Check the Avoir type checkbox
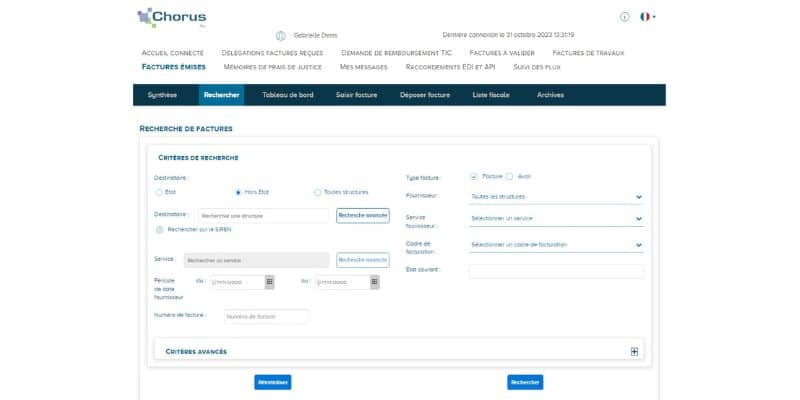800x400 pixels. (510, 177)
